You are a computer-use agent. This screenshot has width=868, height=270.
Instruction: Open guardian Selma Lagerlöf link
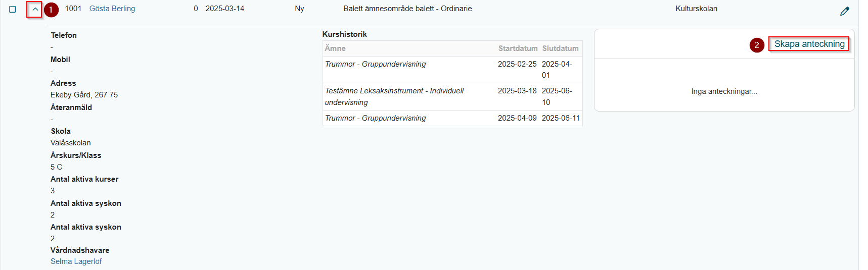point(76,261)
